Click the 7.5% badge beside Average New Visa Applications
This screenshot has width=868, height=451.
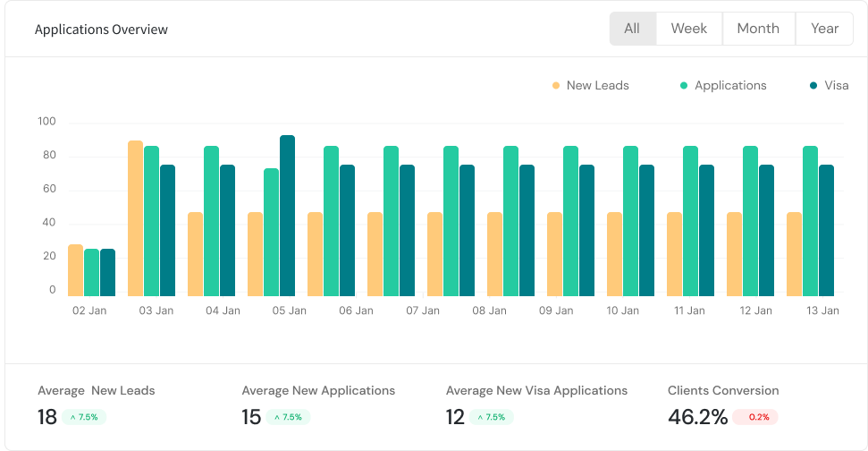(492, 417)
